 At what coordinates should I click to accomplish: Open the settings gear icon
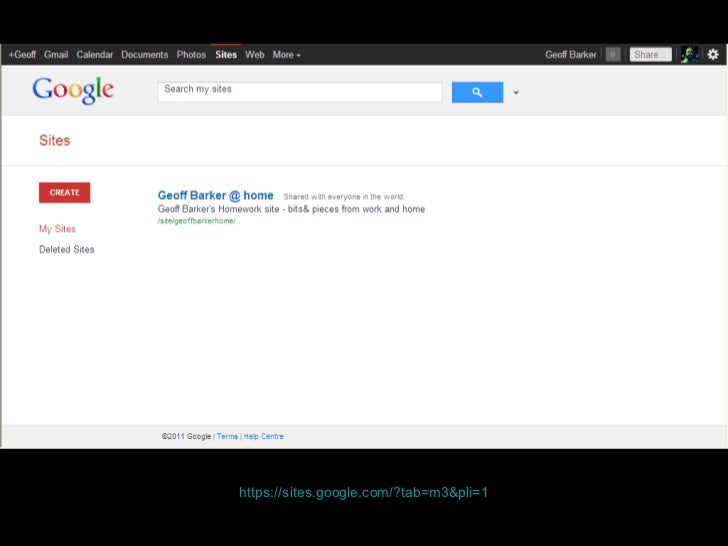pos(713,55)
